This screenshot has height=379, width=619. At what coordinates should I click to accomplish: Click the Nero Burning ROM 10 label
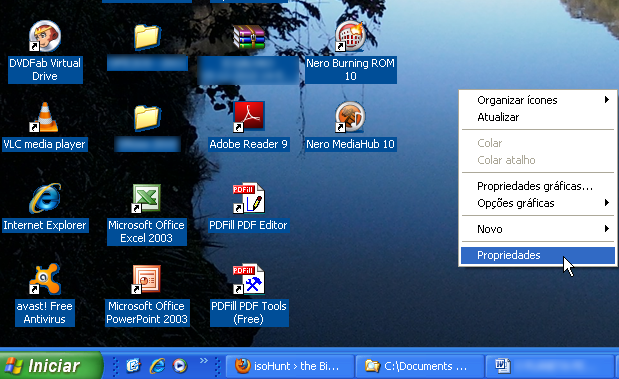[x=351, y=69]
